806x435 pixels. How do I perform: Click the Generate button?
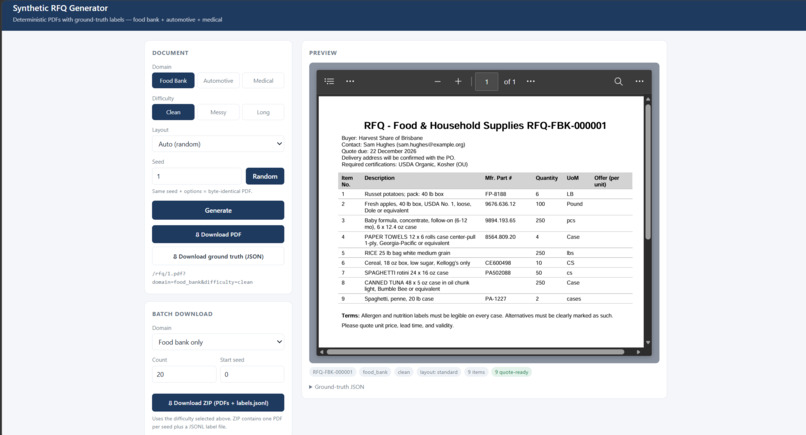click(x=218, y=210)
